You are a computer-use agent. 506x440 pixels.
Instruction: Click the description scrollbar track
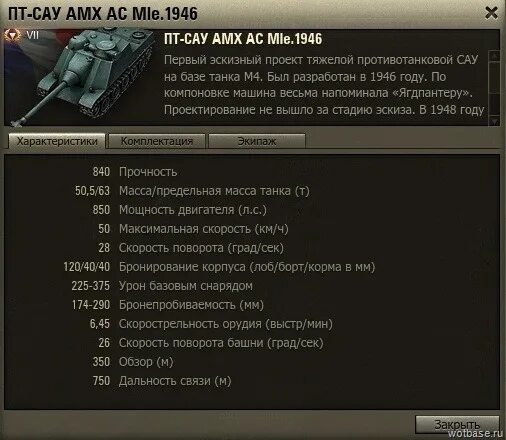pyautogui.click(x=495, y=89)
